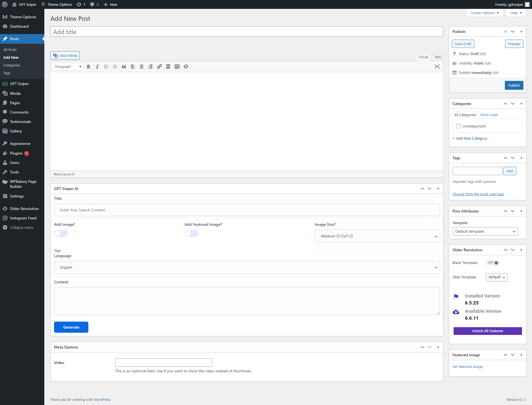Collapse the GPT Sniper AI panel
The height and width of the screenshot is (405, 532).
click(x=438, y=189)
